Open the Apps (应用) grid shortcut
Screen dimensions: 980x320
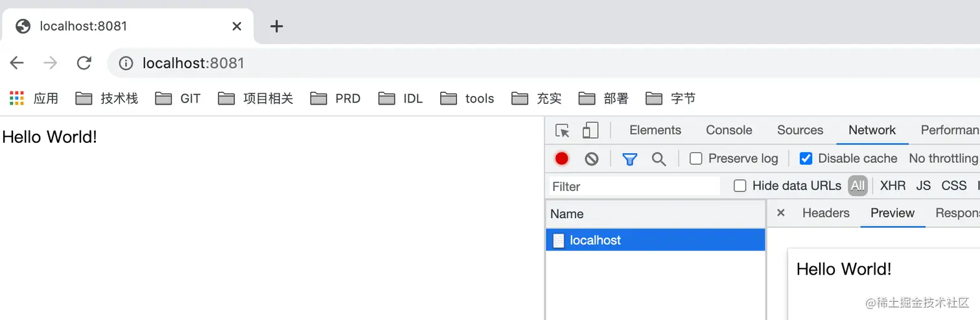[x=34, y=98]
